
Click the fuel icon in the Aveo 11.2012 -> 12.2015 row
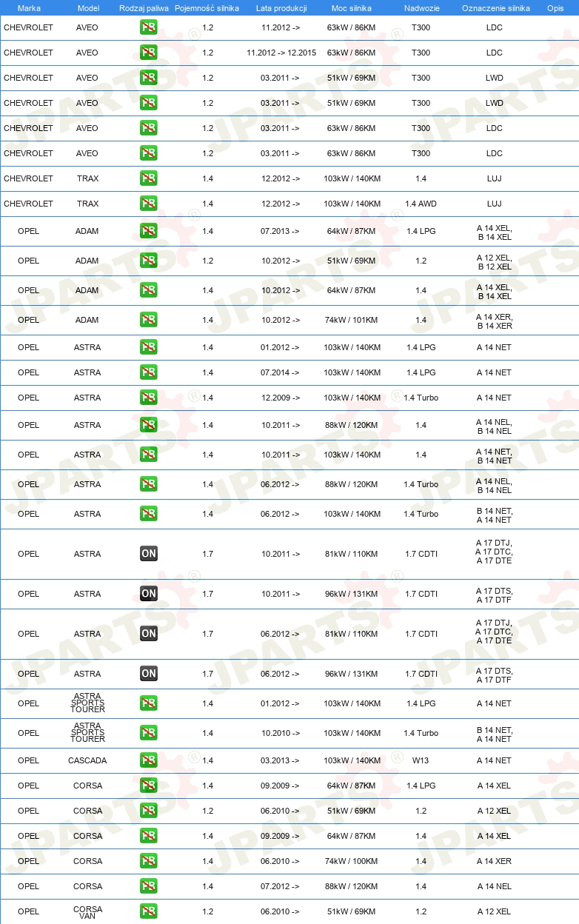pyautogui.click(x=149, y=52)
